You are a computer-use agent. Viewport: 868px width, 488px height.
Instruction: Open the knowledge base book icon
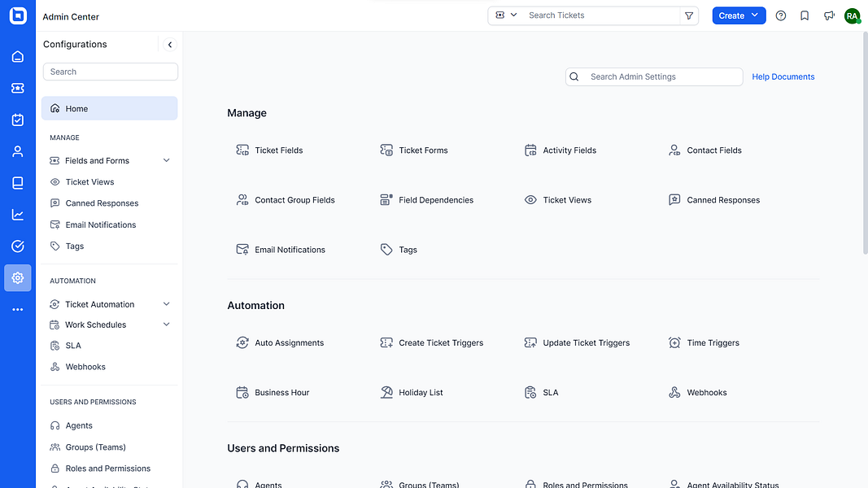click(18, 183)
